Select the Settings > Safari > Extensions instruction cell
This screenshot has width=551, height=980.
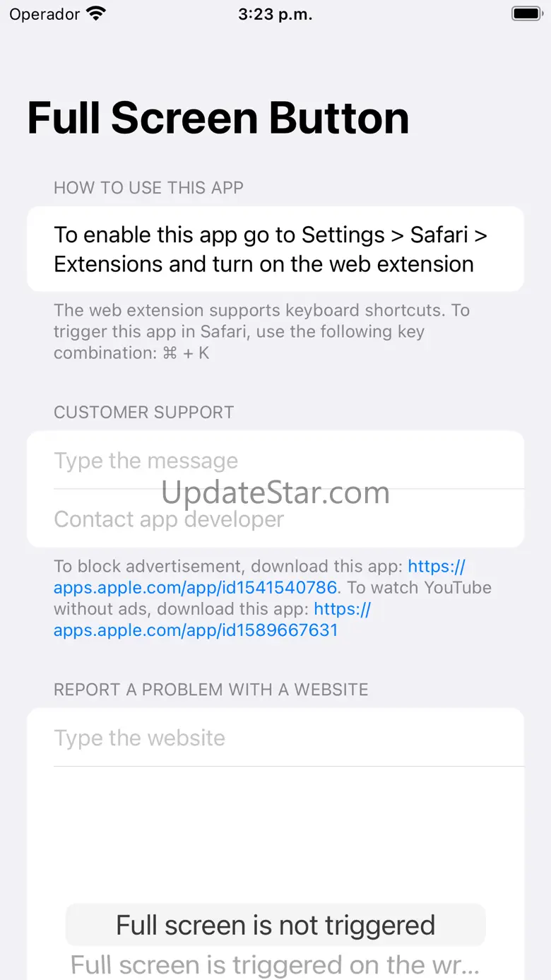coord(275,249)
